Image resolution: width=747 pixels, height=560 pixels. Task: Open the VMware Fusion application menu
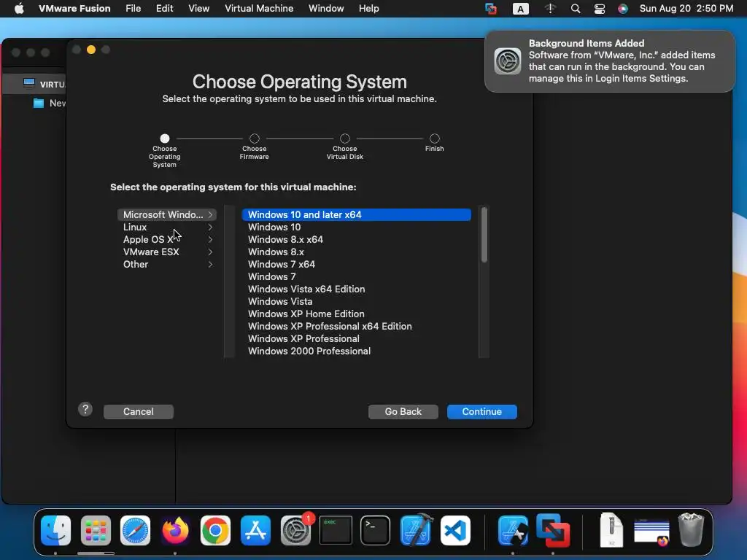tap(74, 9)
